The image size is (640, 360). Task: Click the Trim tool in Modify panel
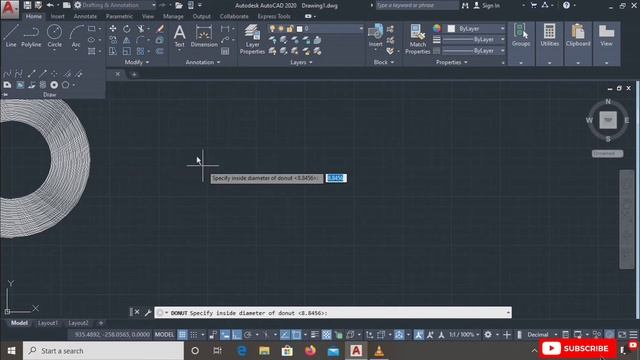tap(141, 29)
